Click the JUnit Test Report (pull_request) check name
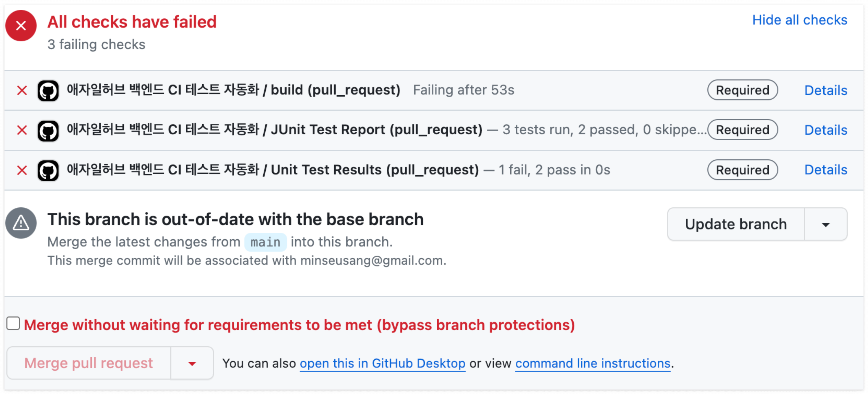 275,130
